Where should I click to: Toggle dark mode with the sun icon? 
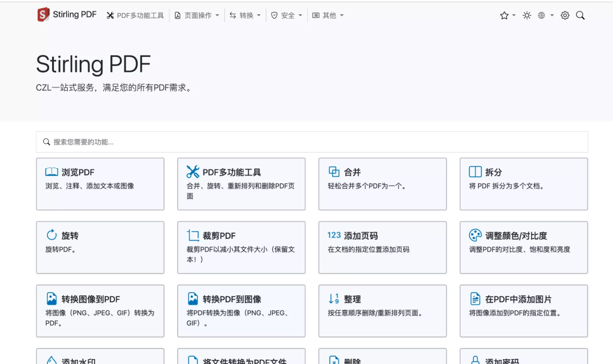coord(527,15)
